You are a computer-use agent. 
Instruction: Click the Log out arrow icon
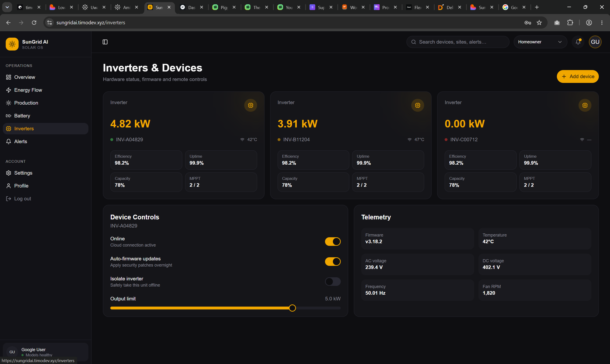[9, 199]
